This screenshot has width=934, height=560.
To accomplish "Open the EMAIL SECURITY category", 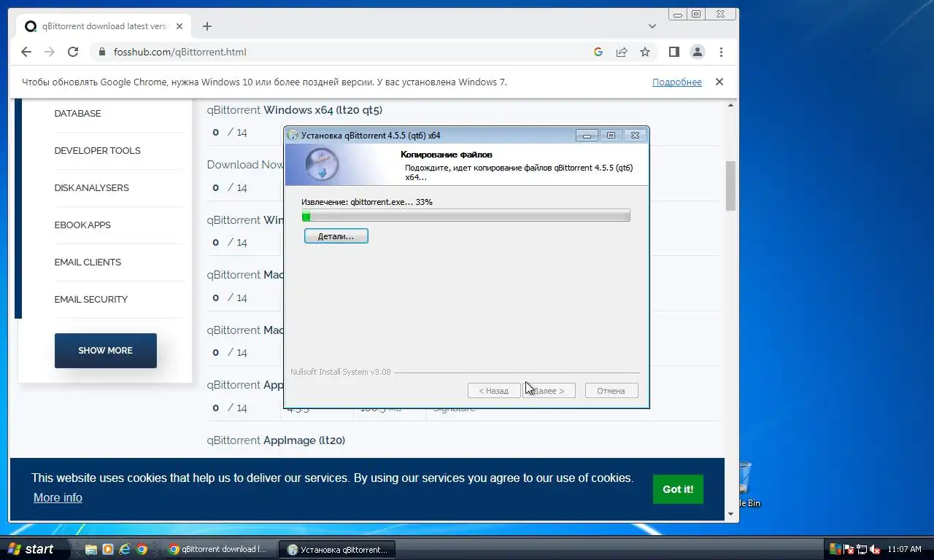I will [x=91, y=300].
